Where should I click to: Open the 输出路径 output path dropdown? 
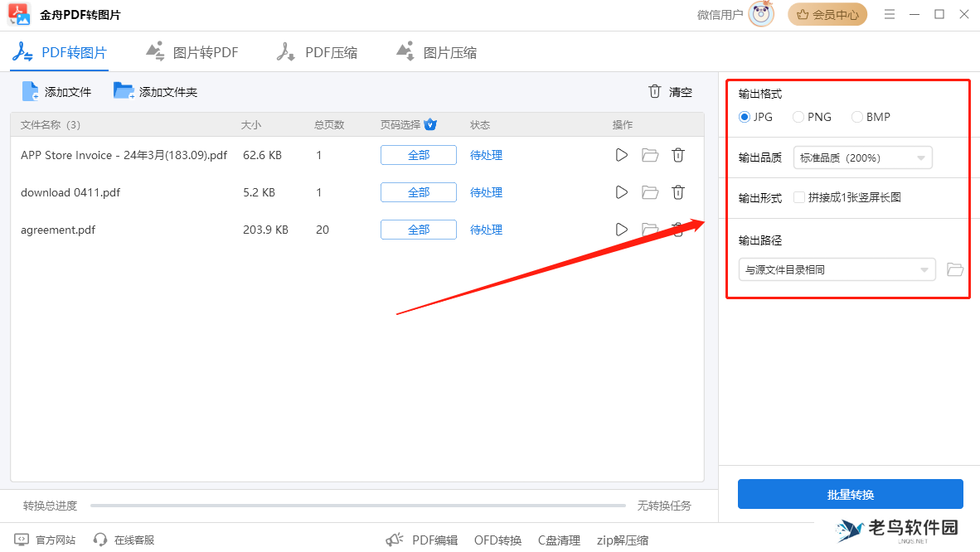tap(837, 269)
